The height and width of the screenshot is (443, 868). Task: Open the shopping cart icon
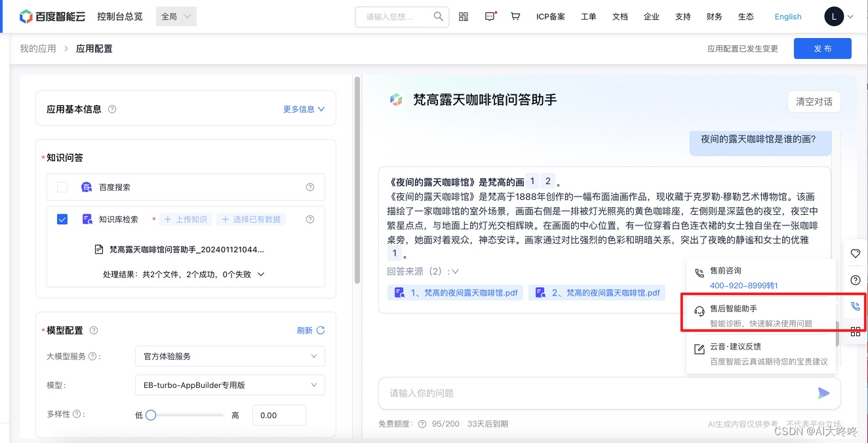click(x=515, y=16)
